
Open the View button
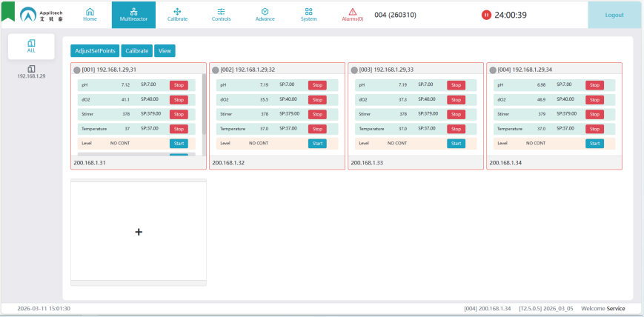click(x=165, y=51)
